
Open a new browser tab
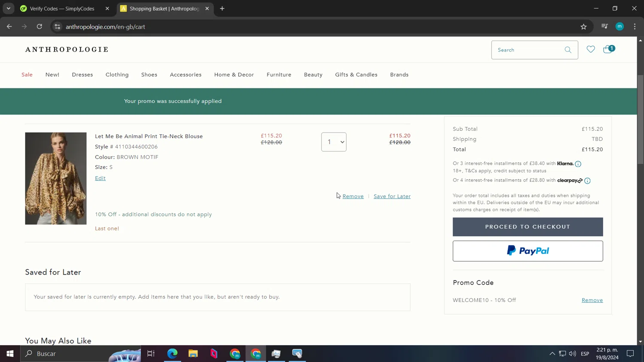click(x=222, y=9)
